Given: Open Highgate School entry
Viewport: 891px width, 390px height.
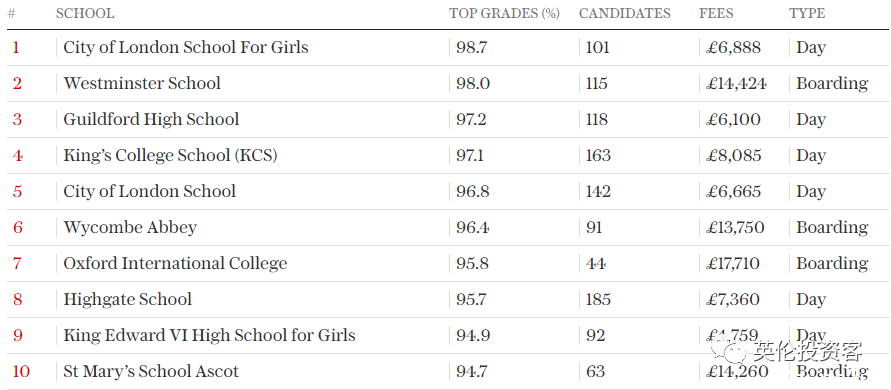Looking at the screenshot, I should (x=128, y=300).
